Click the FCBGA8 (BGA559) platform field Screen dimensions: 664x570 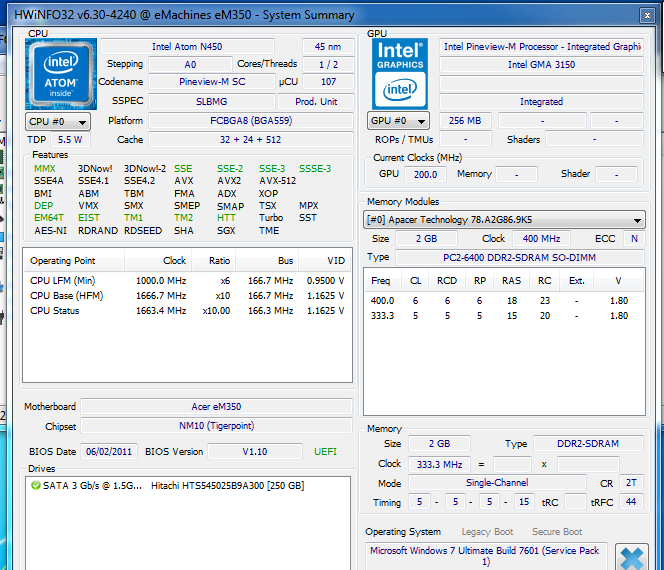click(251, 121)
